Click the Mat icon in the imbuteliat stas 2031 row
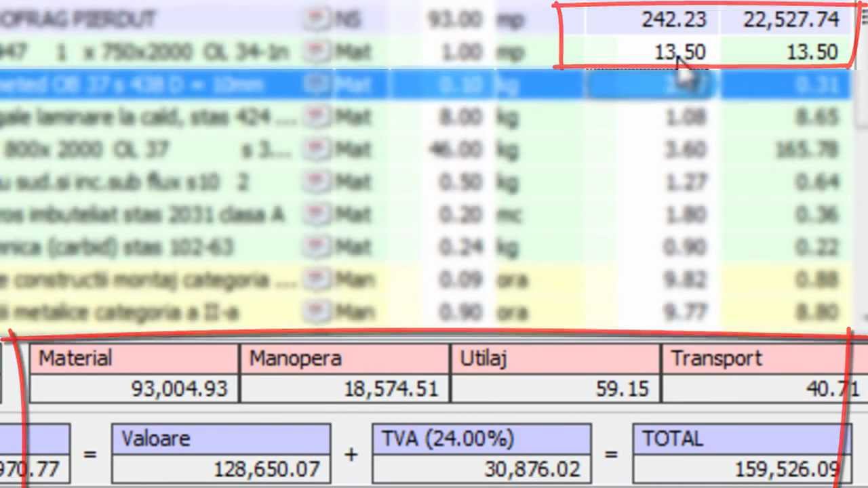Viewport: 868px width, 488px height. pyautogui.click(x=317, y=215)
